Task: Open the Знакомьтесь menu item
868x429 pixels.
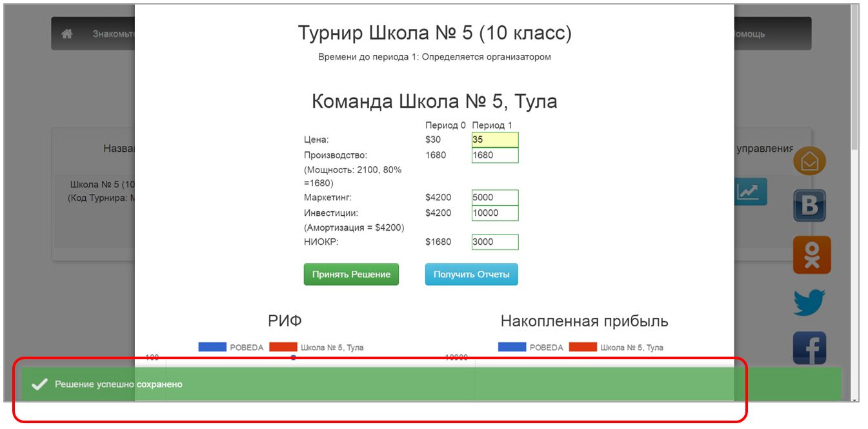Action: [x=114, y=34]
